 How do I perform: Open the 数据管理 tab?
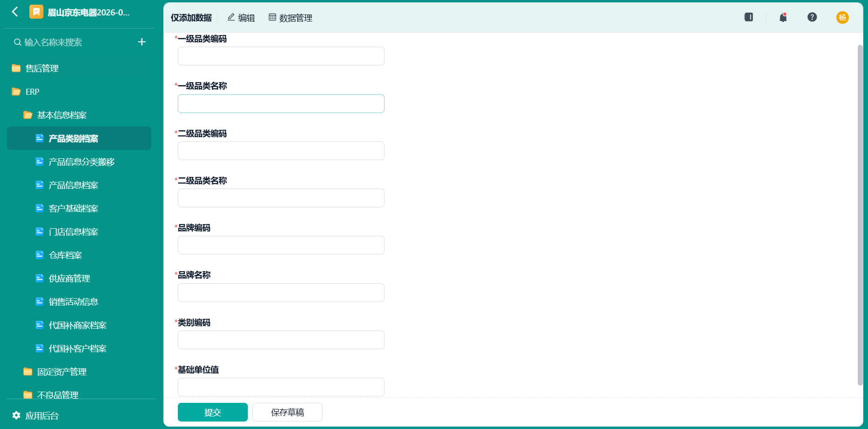290,18
